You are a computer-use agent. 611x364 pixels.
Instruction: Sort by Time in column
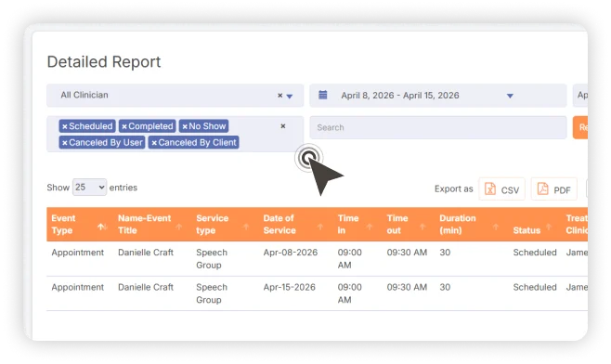pyautogui.click(x=357, y=225)
